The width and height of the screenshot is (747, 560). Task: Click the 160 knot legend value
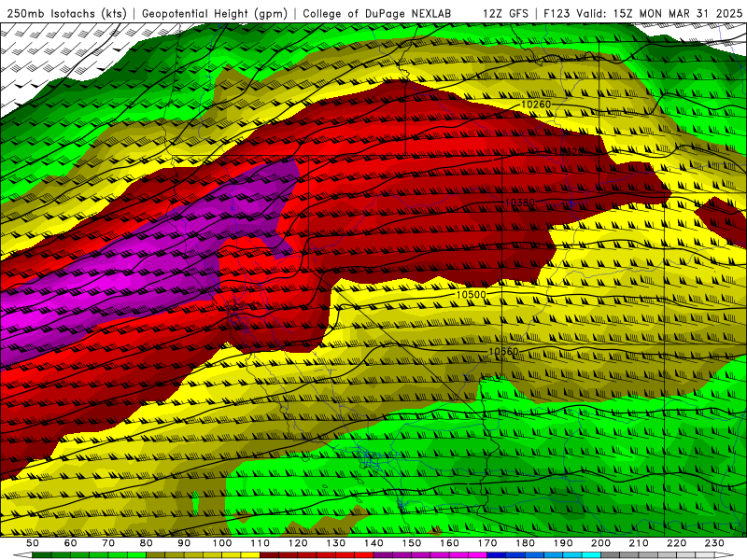449,543
